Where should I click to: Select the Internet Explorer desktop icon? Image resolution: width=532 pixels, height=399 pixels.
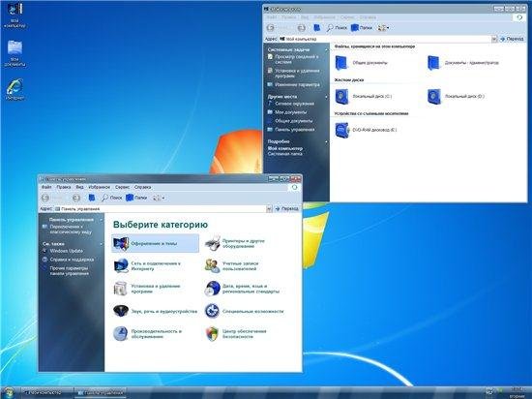tap(15, 90)
